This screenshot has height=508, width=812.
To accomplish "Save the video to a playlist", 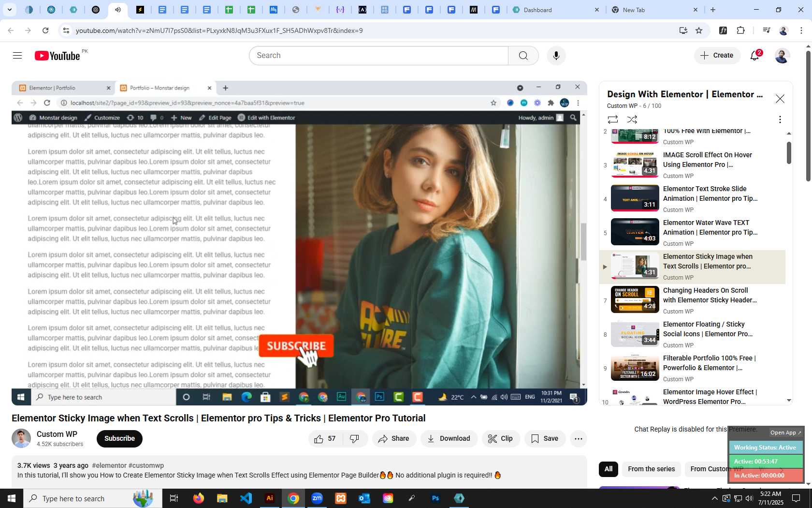I will (x=545, y=439).
